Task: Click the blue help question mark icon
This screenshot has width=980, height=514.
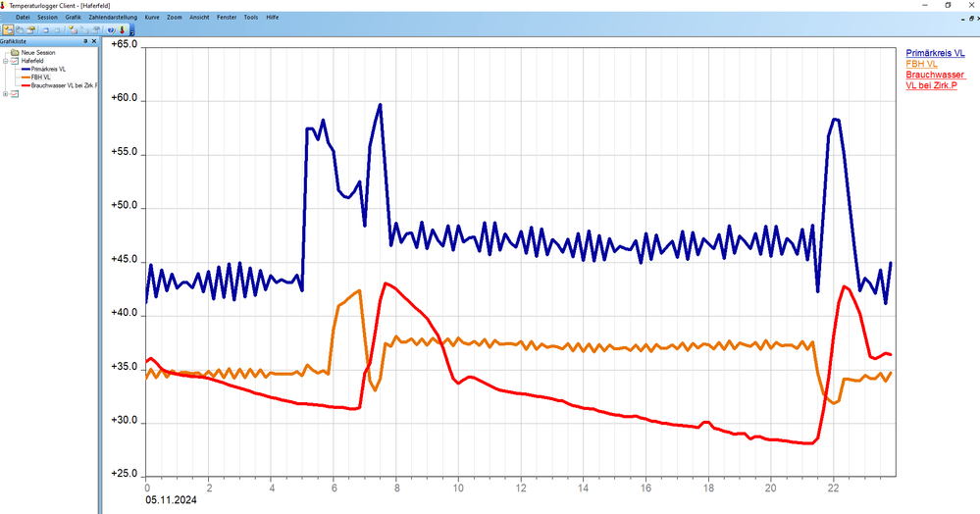Action: tap(111, 29)
